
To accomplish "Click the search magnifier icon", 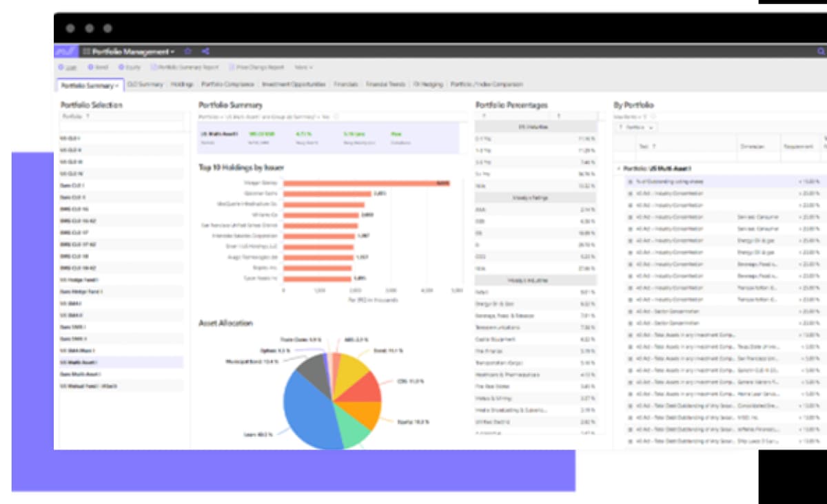I will (x=820, y=52).
